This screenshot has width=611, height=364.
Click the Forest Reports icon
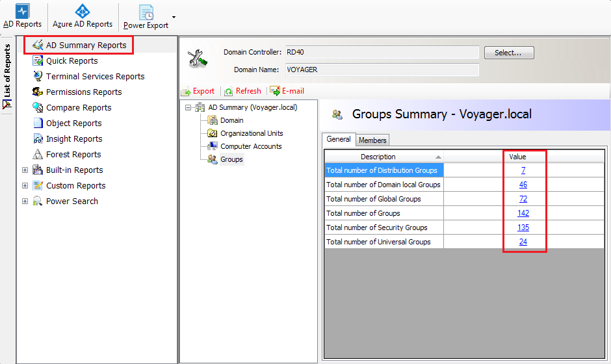click(38, 154)
